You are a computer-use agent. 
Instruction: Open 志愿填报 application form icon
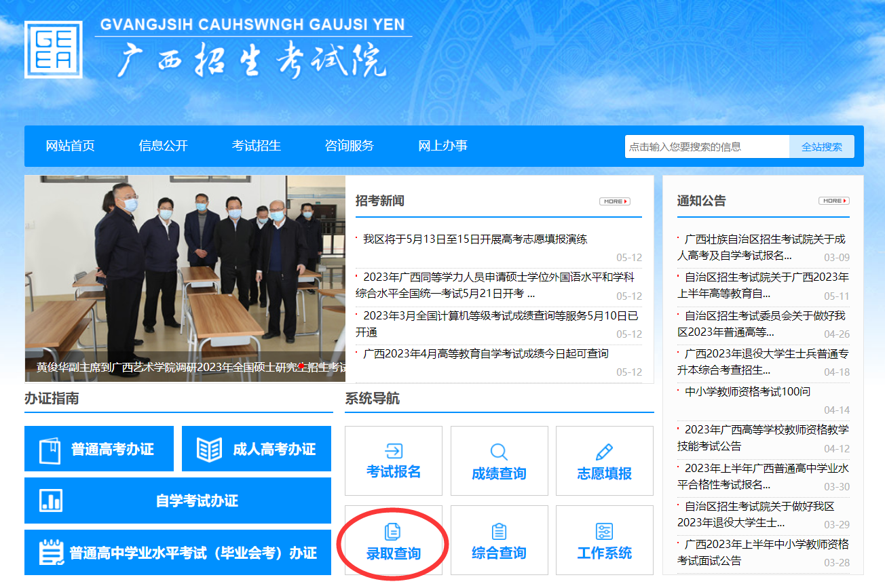tap(604, 461)
